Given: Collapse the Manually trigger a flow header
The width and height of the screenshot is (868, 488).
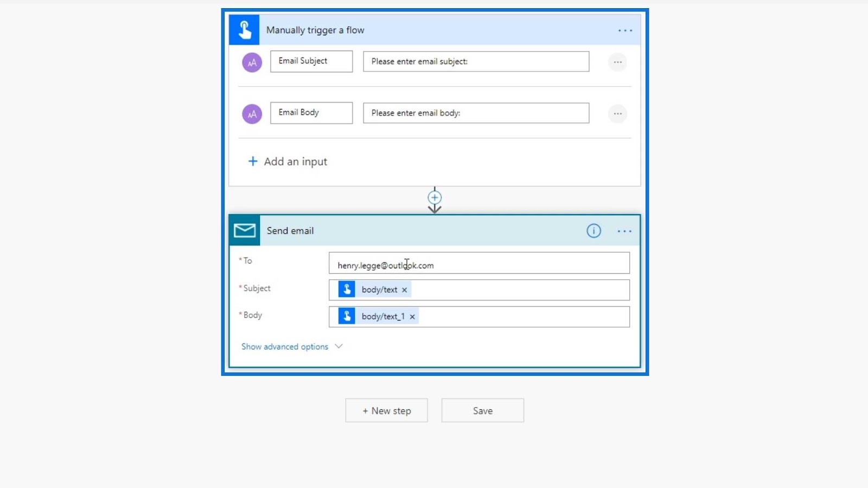Looking at the screenshot, I should pyautogui.click(x=434, y=30).
